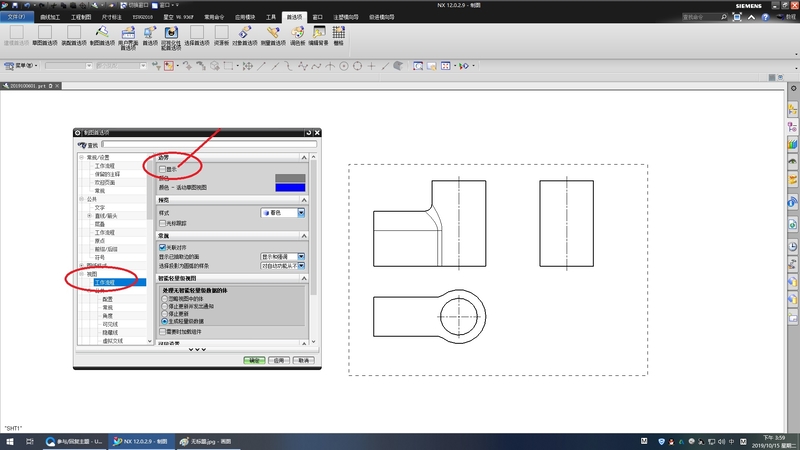Viewport: 800px width, 450px height.
Task: Uncheck the 关联对齐 checkbox
Action: (x=162, y=247)
